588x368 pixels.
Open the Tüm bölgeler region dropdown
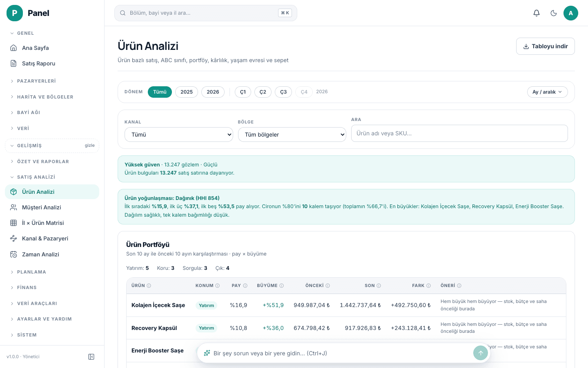point(292,135)
